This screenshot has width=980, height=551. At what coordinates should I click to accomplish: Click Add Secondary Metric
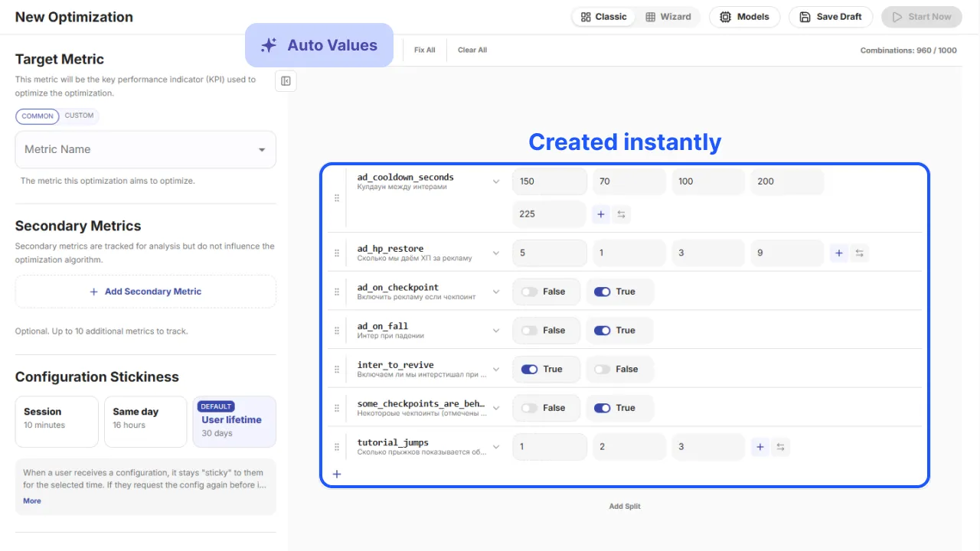145,292
